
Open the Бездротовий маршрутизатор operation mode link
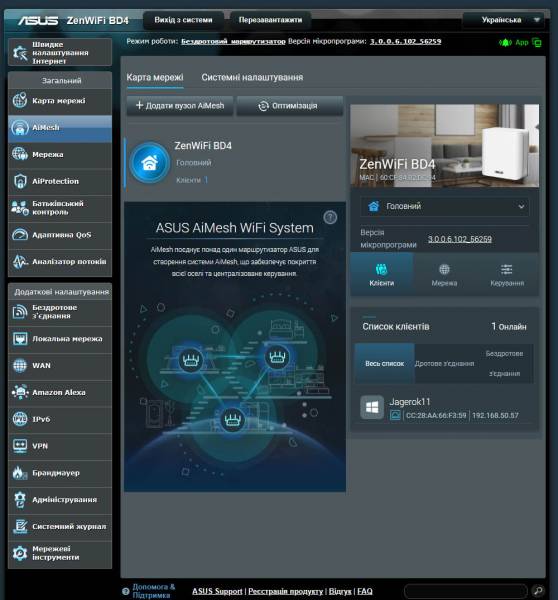[233, 41]
